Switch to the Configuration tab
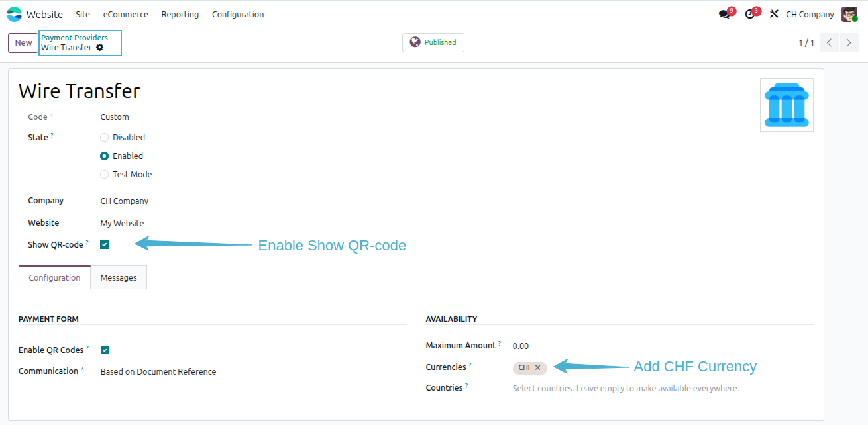The height and width of the screenshot is (425, 868). click(x=54, y=278)
